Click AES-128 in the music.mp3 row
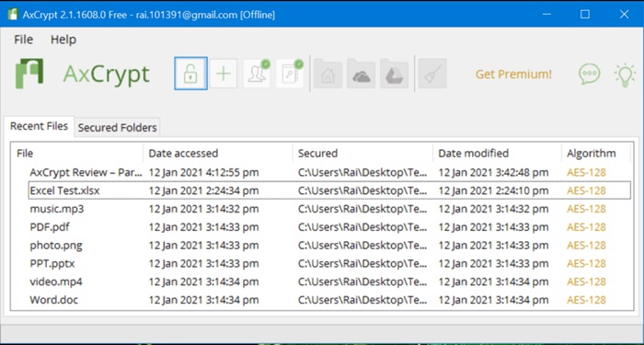 pos(586,209)
